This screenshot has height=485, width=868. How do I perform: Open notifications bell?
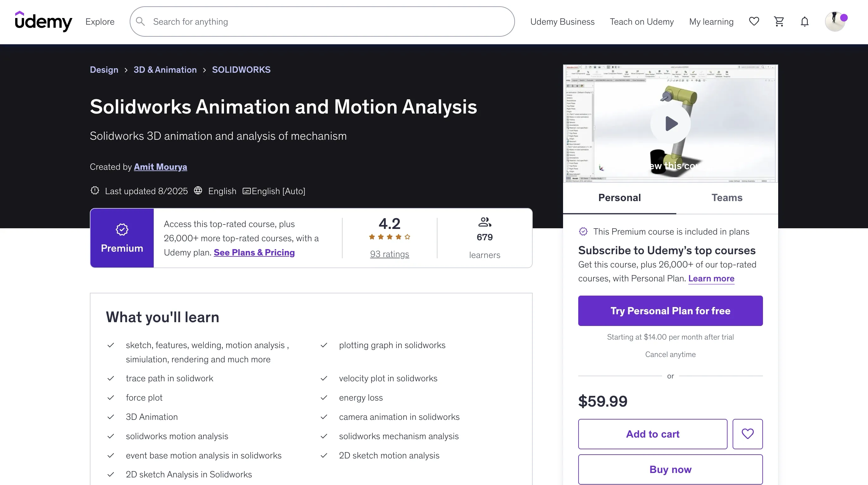805,21
